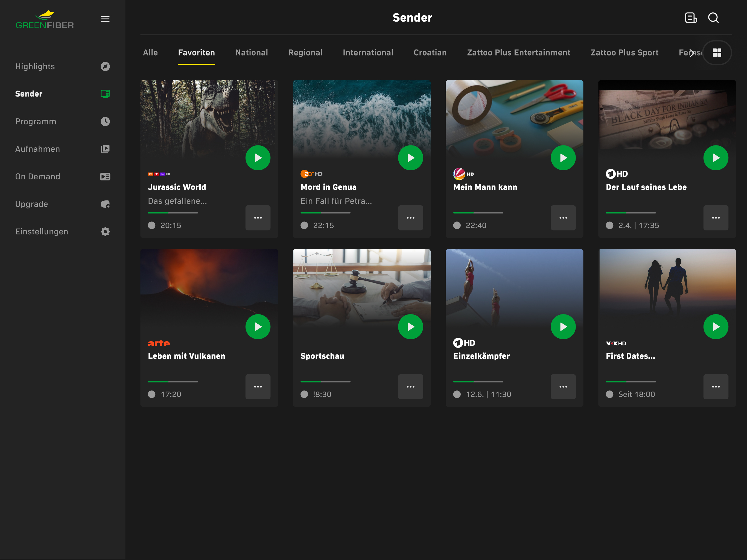Open more options for Leben mit Vulkanen
747x560 pixels.
[258, 387]
